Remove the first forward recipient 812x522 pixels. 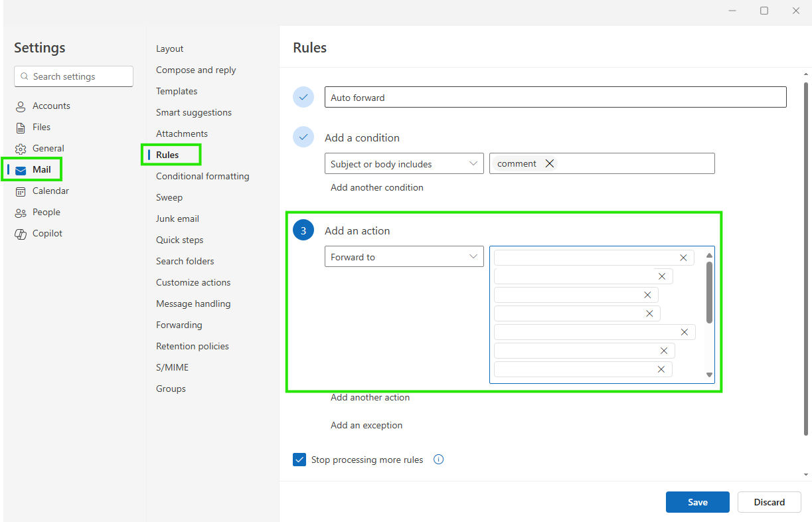[683, 258]
